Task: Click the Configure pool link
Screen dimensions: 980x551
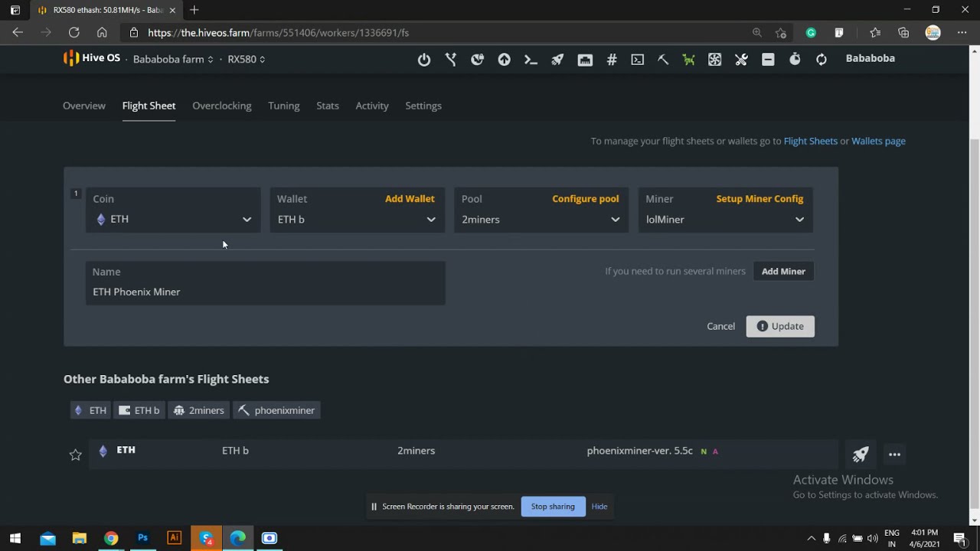Action: [586, 199]
